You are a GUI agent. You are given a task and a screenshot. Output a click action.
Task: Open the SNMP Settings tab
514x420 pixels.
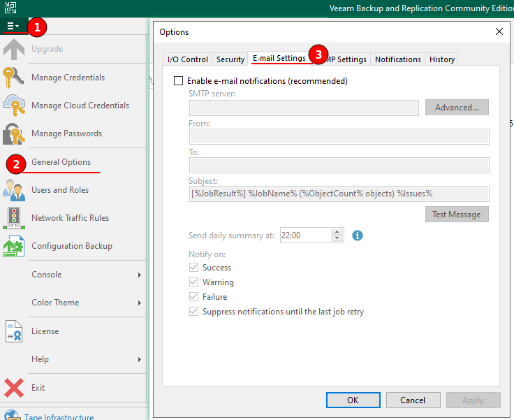click(x=346, y=59)
